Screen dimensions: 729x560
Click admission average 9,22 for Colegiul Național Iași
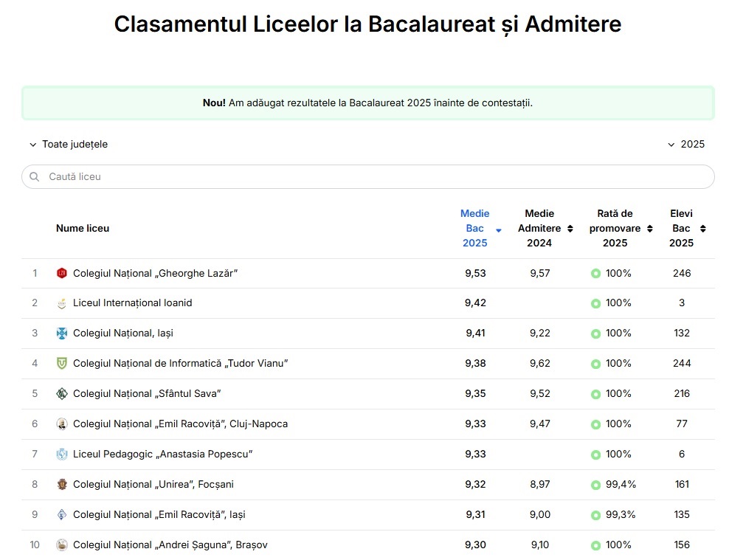(540, 333)
